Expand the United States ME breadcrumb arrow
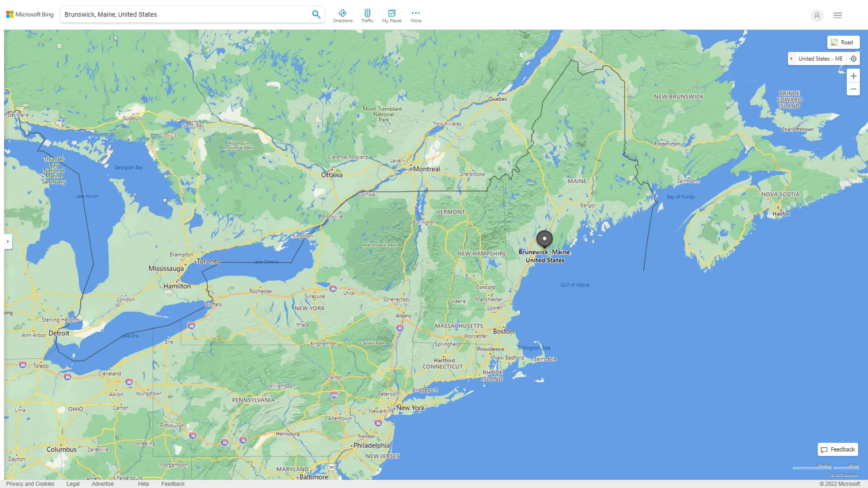 click(x=791, y=59)
